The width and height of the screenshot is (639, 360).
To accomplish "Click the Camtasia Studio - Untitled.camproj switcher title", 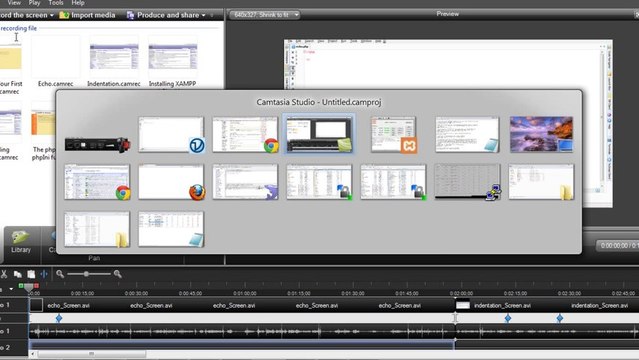I will (319, 102).
